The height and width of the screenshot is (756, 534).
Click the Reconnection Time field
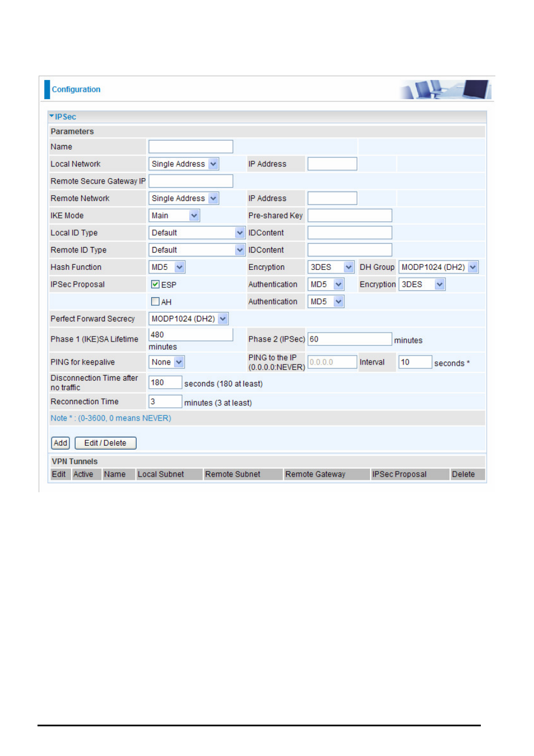tap(166, 402)
